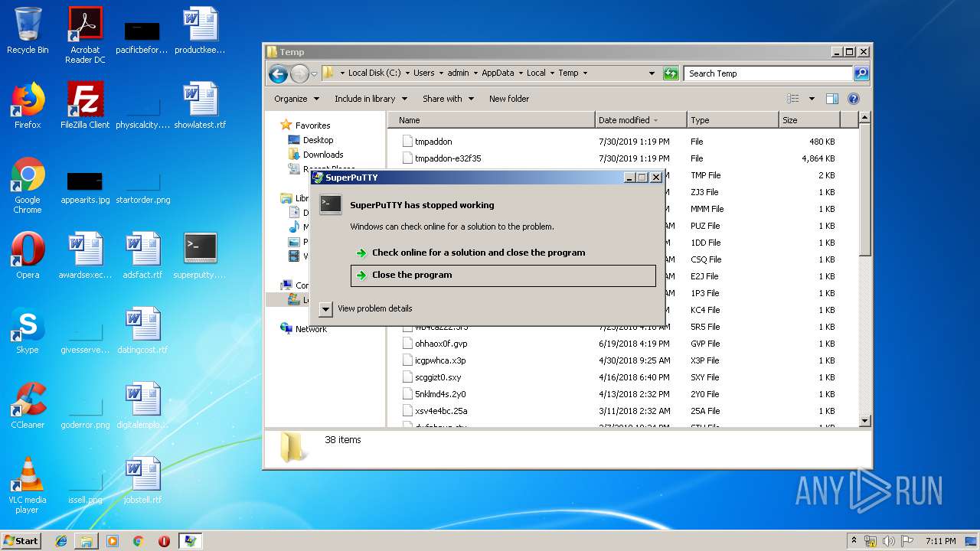Sort by Date modified column
The image size is (980, 551).
pos(641,120)
